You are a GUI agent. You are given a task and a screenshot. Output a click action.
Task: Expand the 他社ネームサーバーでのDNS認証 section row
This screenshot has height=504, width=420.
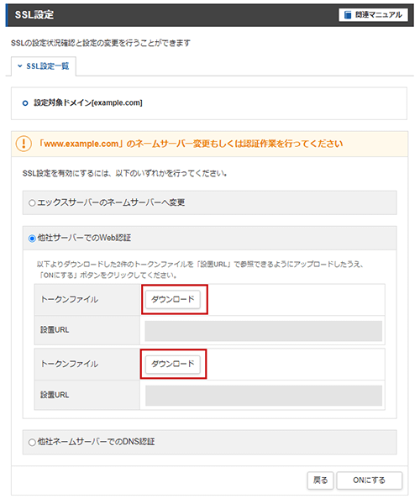click(x=209, y=443)
